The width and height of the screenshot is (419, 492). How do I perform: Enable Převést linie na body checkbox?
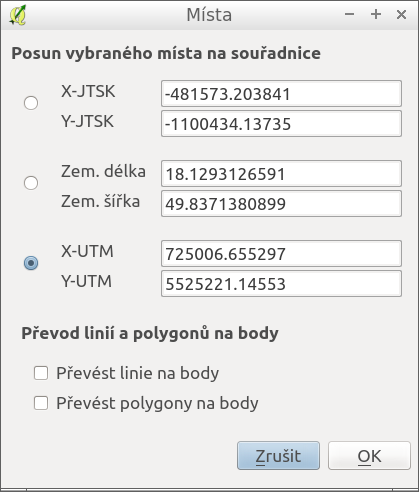click(41, 373)
